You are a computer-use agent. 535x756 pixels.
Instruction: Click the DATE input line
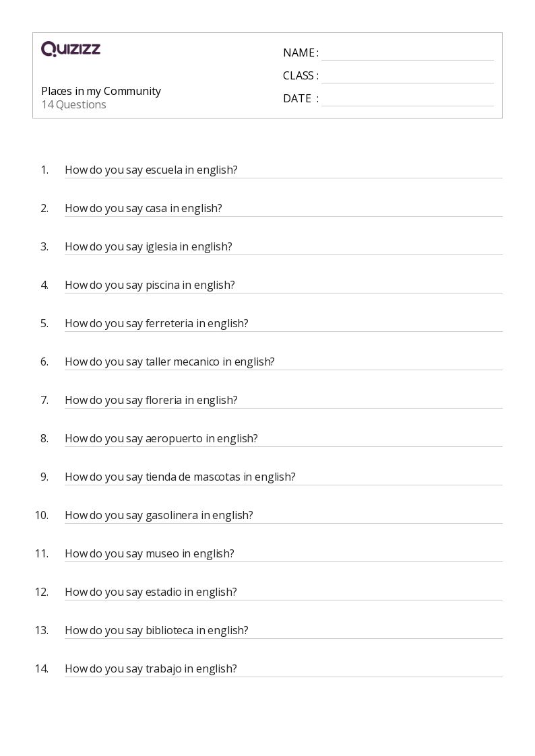407,100
